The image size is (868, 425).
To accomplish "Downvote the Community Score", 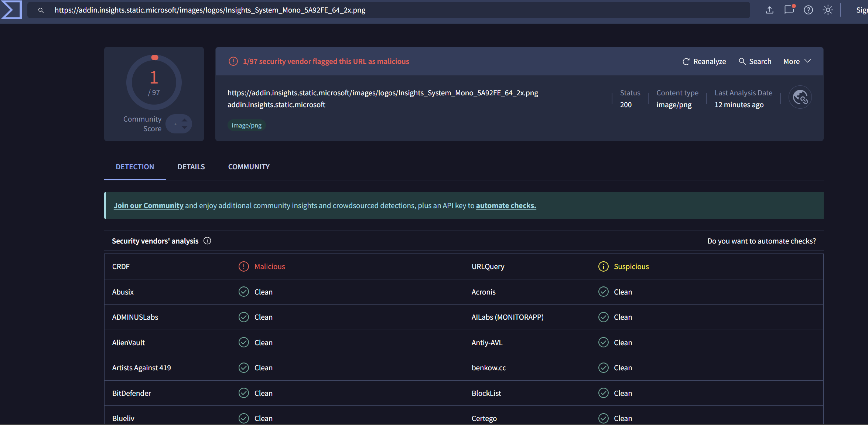I will pos(184,127).
